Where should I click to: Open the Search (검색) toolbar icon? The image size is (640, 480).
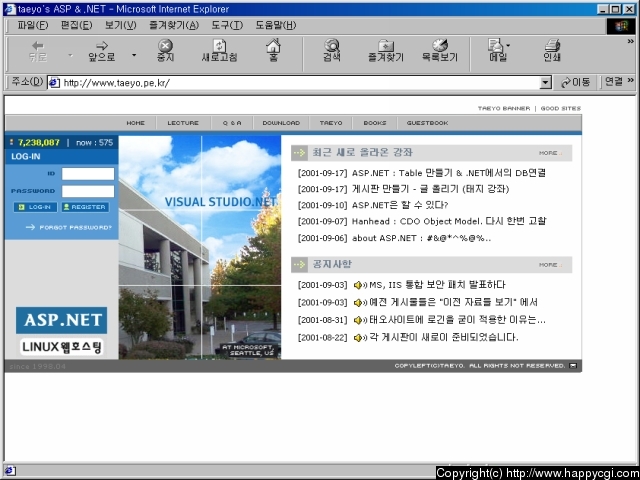[332, 45]
